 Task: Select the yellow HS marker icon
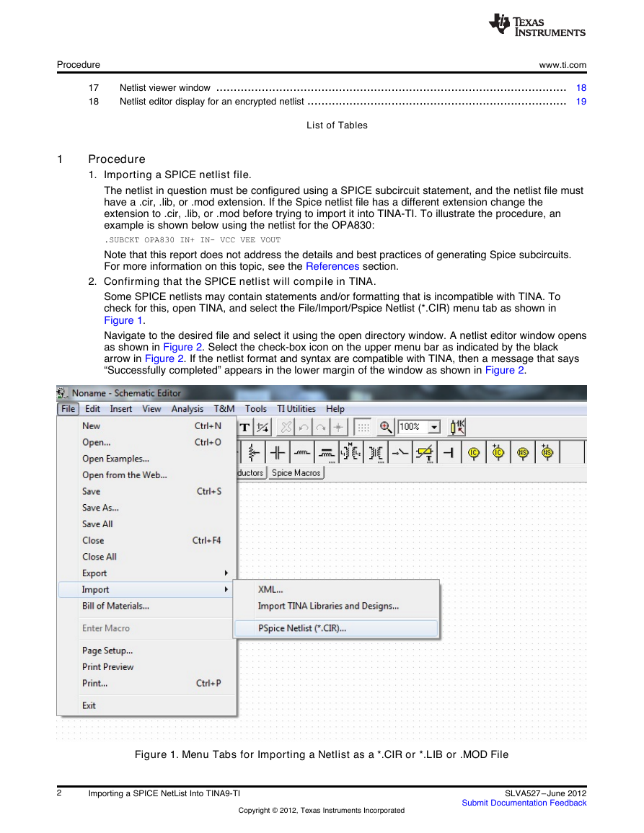(523, 453)
